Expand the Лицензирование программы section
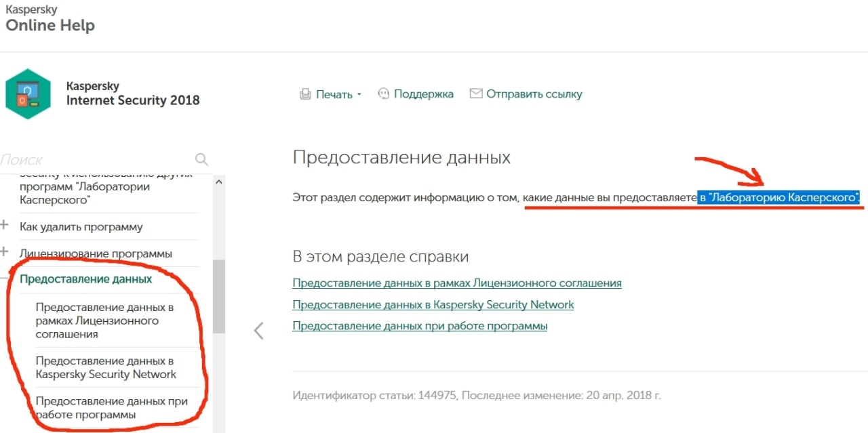The height and width of the screenshot is (433, 868). [x=5, y=252]
